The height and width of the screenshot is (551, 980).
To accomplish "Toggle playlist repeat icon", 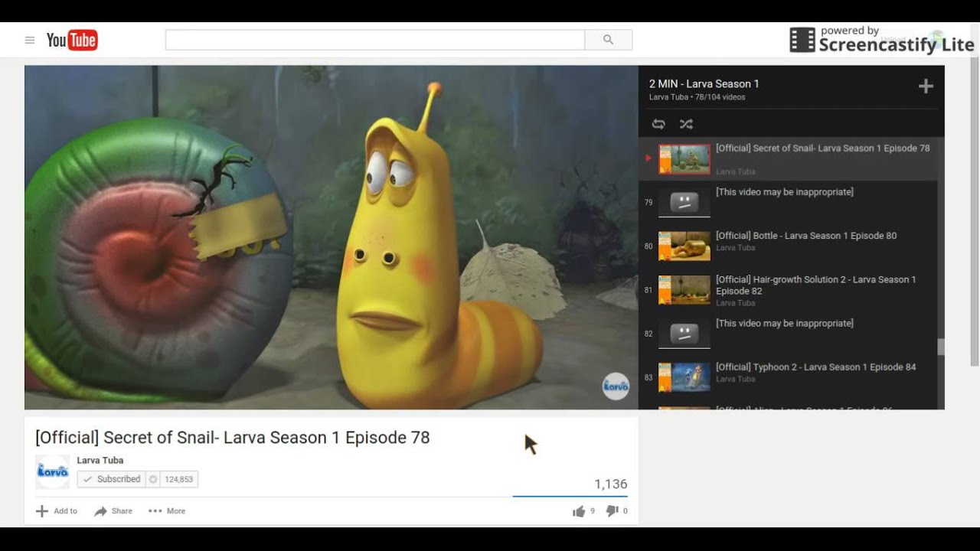I will (658, 124).
